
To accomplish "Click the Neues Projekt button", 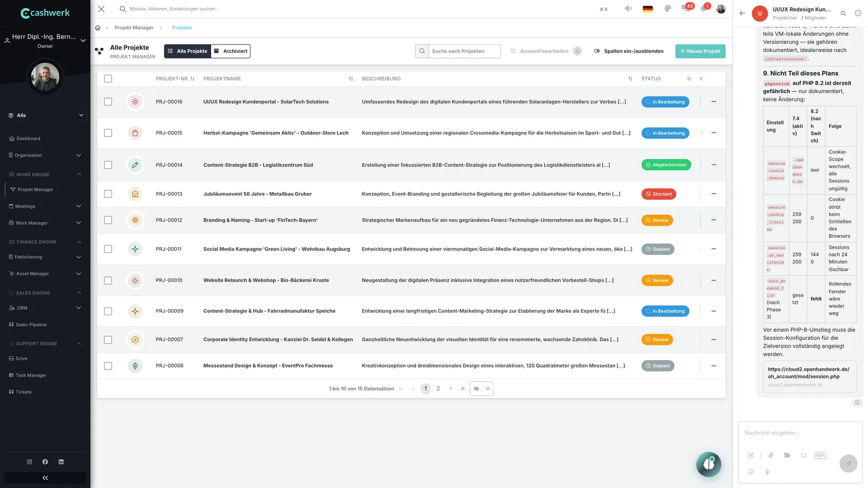I will pyautogui.click(x=700, y=51).
